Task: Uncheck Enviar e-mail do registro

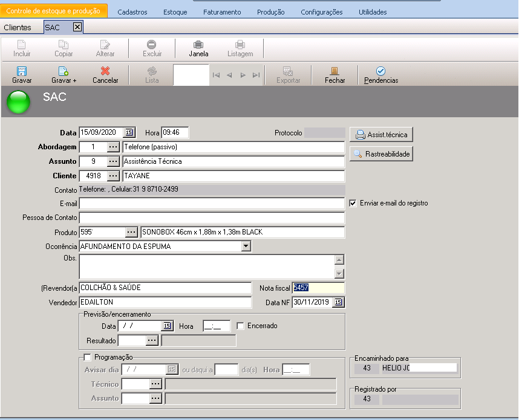Action: (x=353, y=203)
